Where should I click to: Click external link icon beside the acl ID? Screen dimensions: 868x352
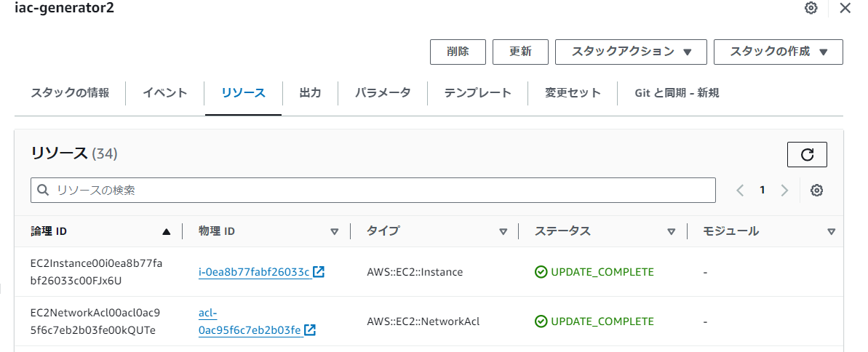[x=310, y=330]
